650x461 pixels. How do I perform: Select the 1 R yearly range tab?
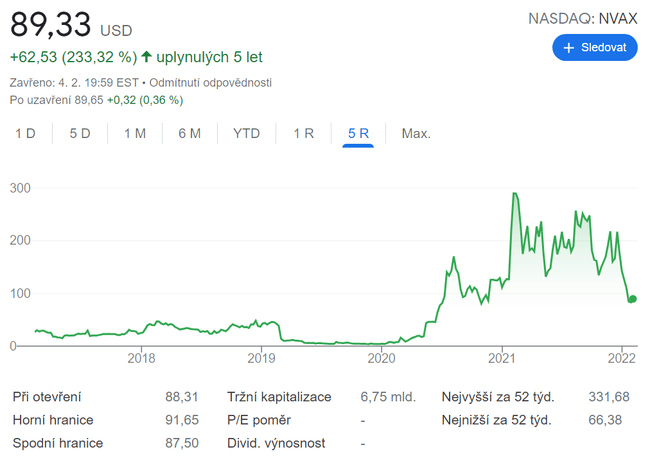304,133
